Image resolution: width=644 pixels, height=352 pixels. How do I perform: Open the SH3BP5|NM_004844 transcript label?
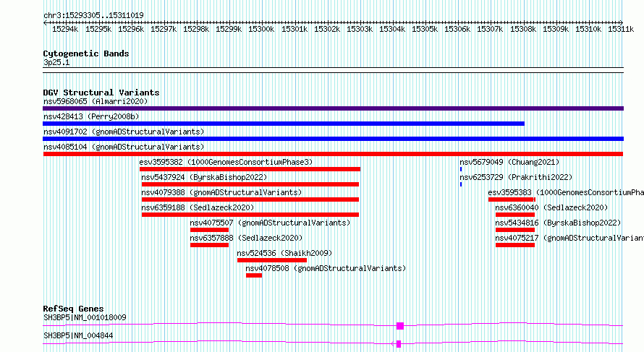click(78, 335)
